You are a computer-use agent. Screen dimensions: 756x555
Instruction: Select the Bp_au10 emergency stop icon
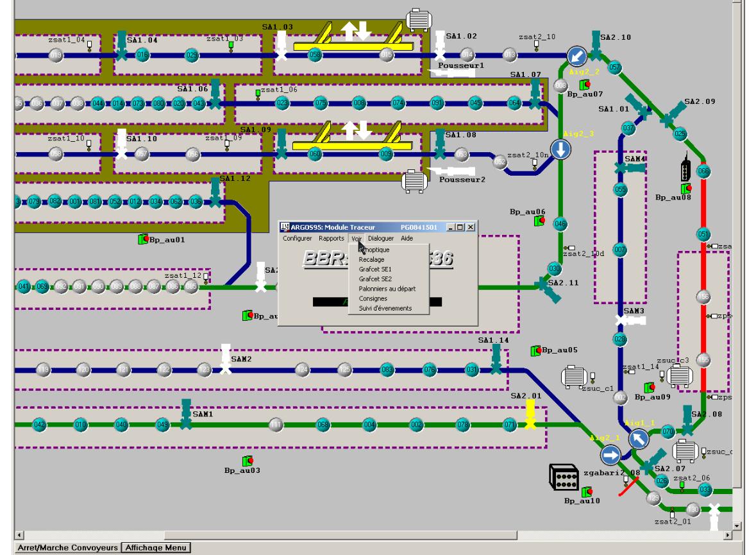[587, 491]
